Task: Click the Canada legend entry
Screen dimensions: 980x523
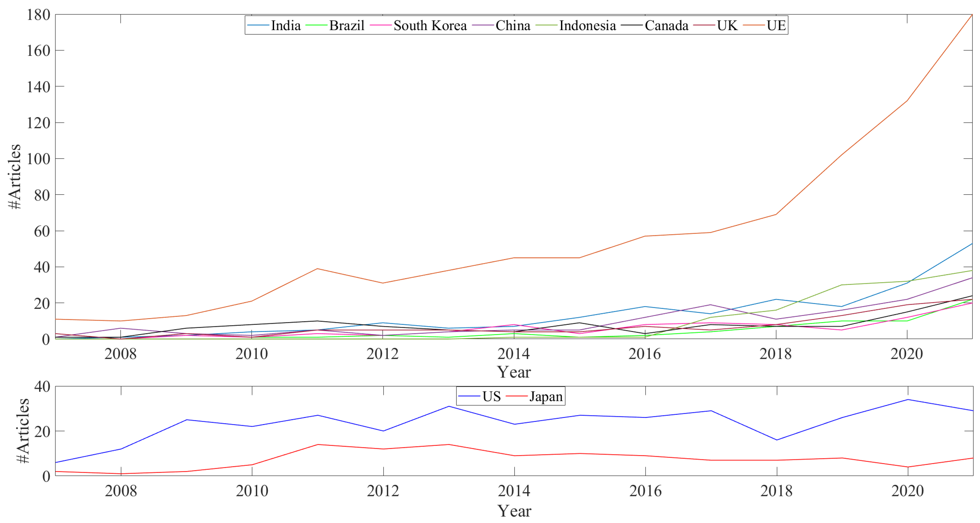Action: click(x=667, y=26)
